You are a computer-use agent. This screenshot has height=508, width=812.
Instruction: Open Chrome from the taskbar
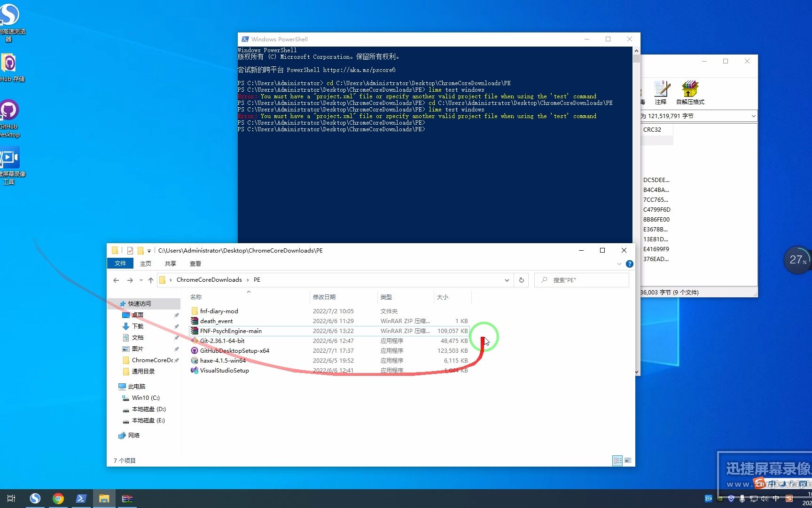(x=58, y=499)
